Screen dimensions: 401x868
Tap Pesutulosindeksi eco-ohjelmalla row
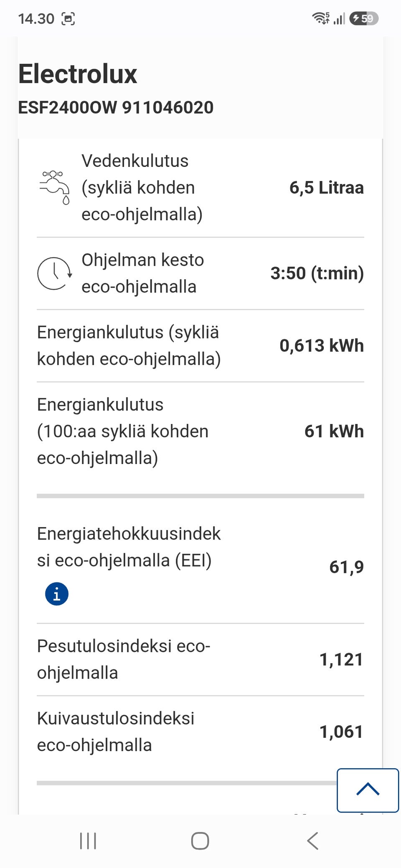click(x=200, y=659)
